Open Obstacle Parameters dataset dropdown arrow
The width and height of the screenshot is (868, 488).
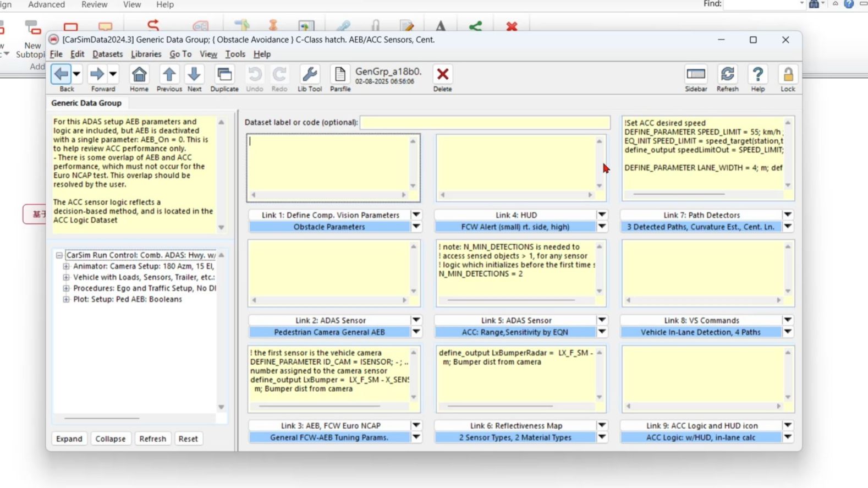click(416, 227)
